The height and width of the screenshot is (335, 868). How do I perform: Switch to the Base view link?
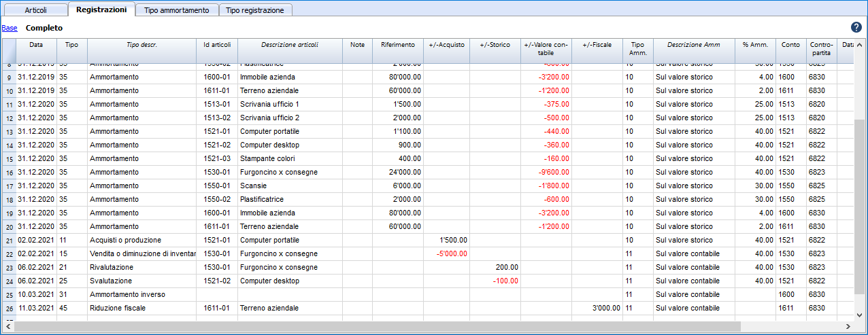[10, 29]
